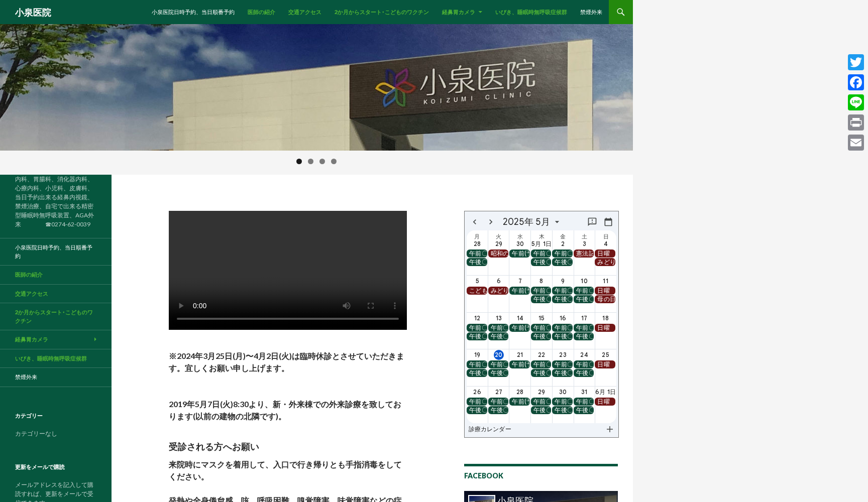Share page via Twitter icon

click(855, 62)
